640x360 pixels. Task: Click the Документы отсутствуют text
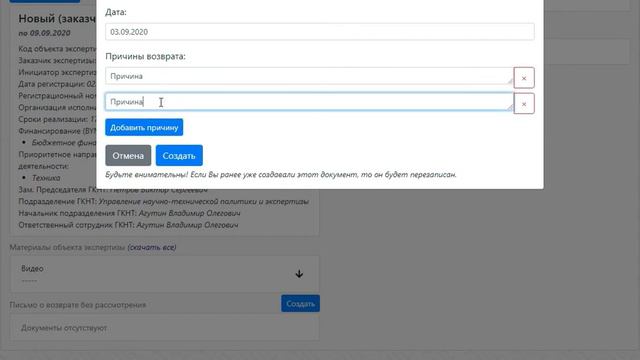point(64,328)
